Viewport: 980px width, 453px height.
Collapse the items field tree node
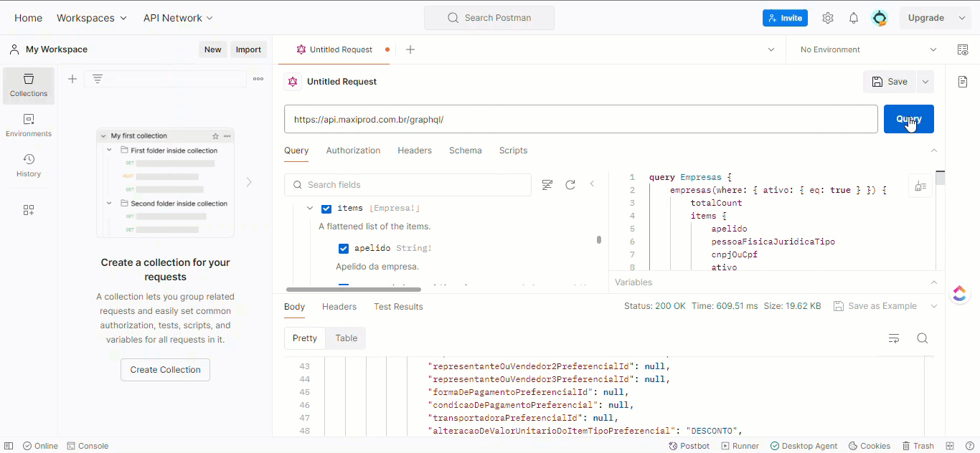coord(310,209)
